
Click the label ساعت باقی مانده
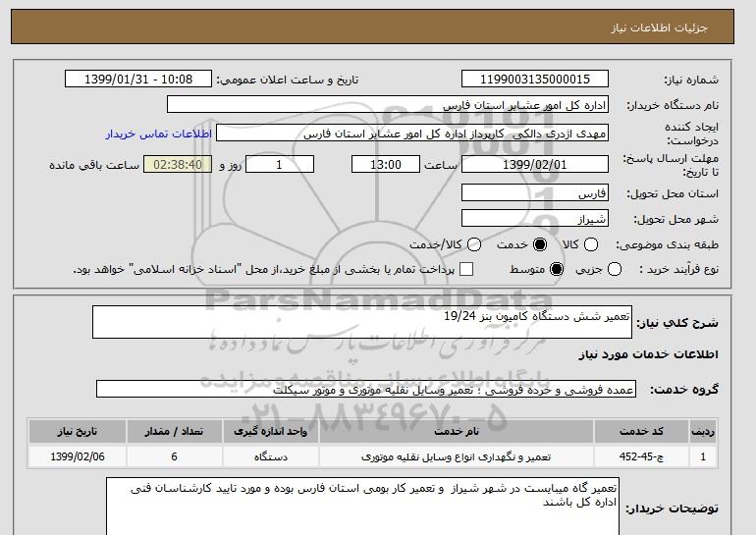point(94,165)
